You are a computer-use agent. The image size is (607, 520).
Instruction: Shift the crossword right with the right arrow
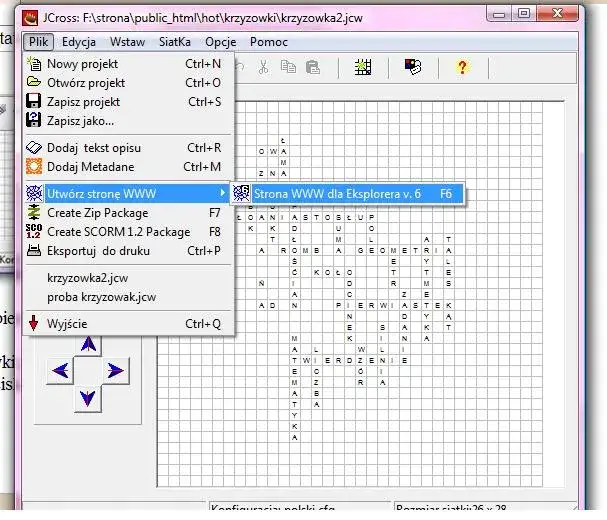pos(115,371)
